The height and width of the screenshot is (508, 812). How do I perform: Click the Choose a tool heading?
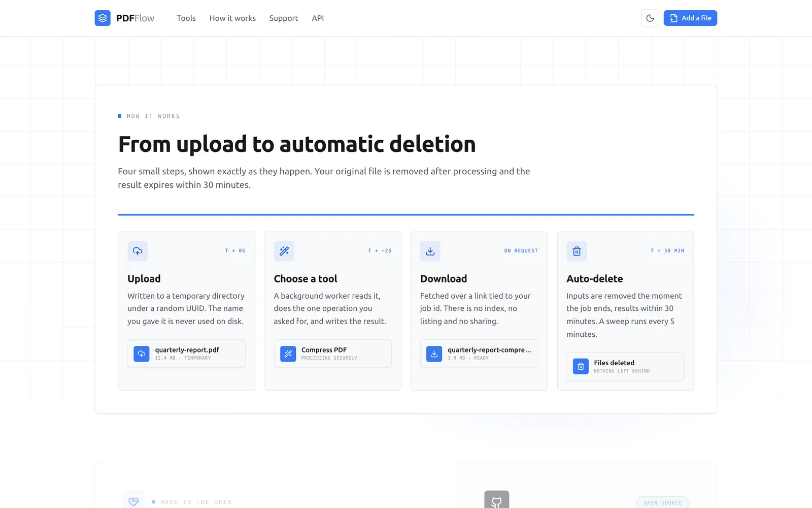[x=306, y=278]
